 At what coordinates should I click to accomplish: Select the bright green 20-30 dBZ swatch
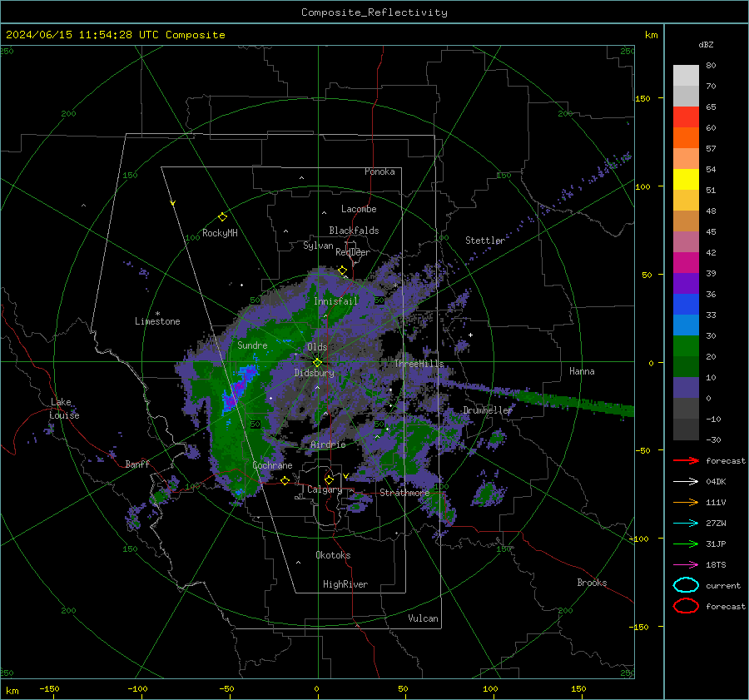point(686,346)
